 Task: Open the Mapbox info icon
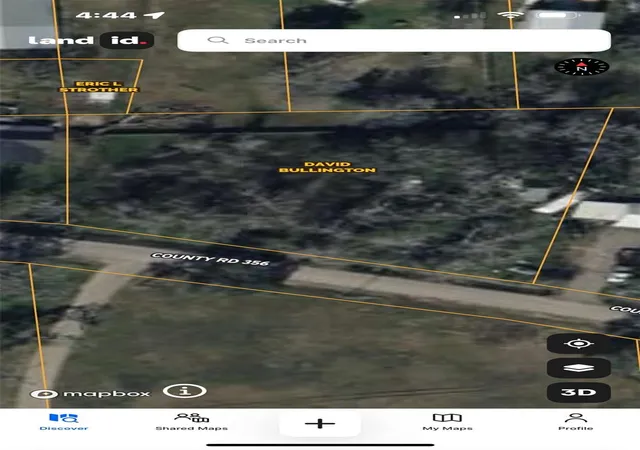(184, 391)
